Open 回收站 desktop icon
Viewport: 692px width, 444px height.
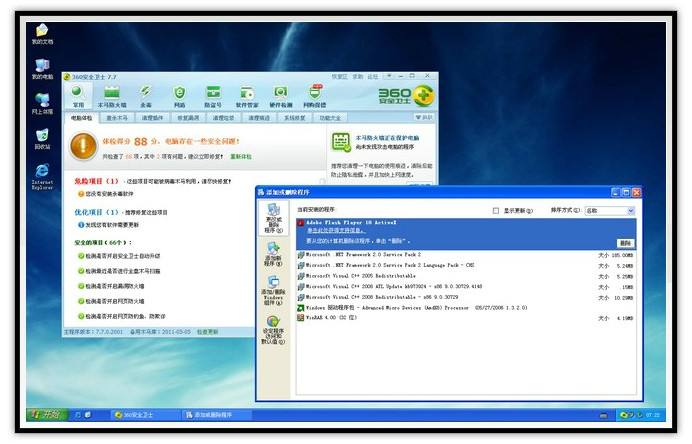[x=42, y=139]
